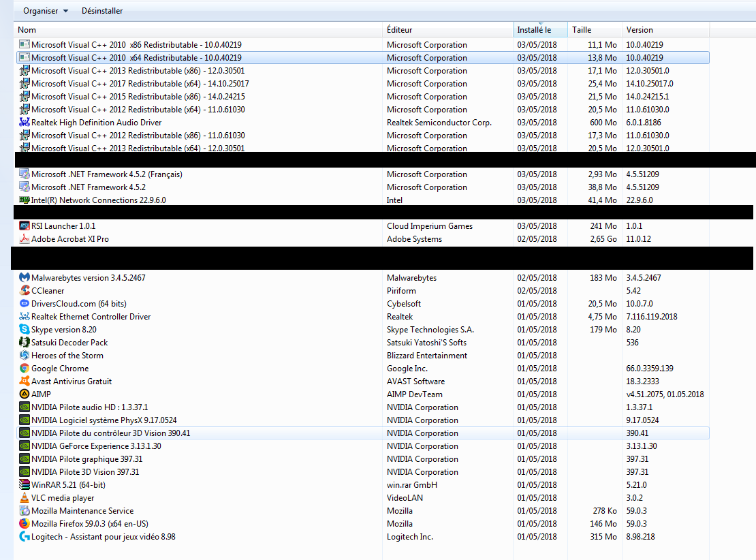Click the Visual C++ 2010 x86 icon

point(24,44)
